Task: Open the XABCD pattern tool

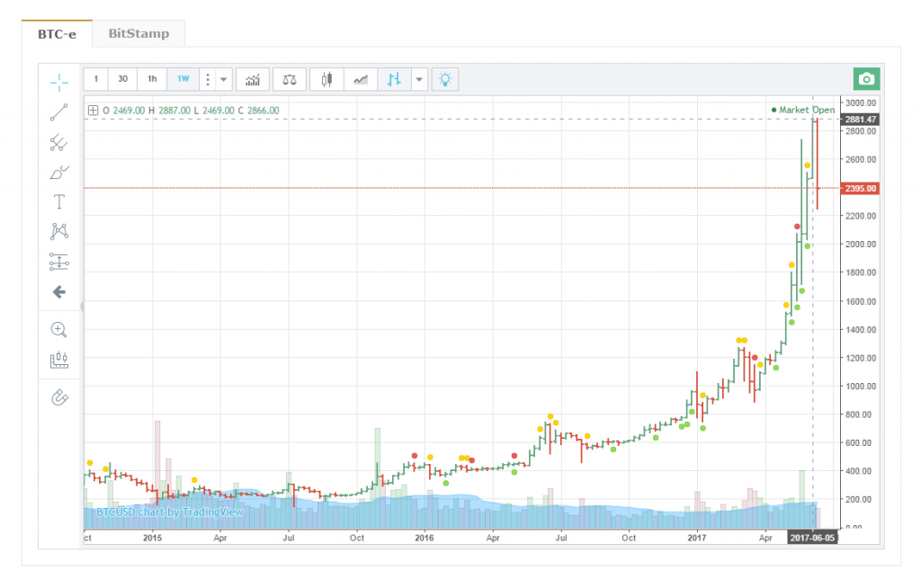Action: [x=59, y=231]
